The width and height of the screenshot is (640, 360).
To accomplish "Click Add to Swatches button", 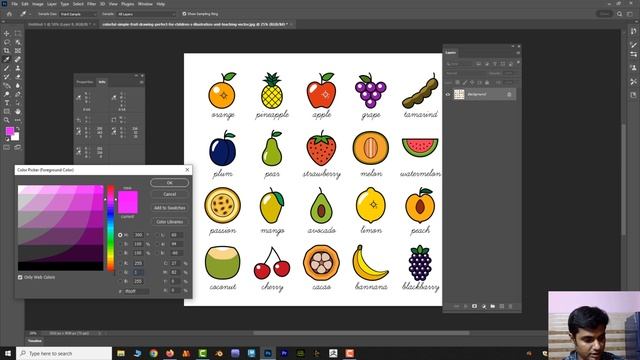I will pos(169,208).
